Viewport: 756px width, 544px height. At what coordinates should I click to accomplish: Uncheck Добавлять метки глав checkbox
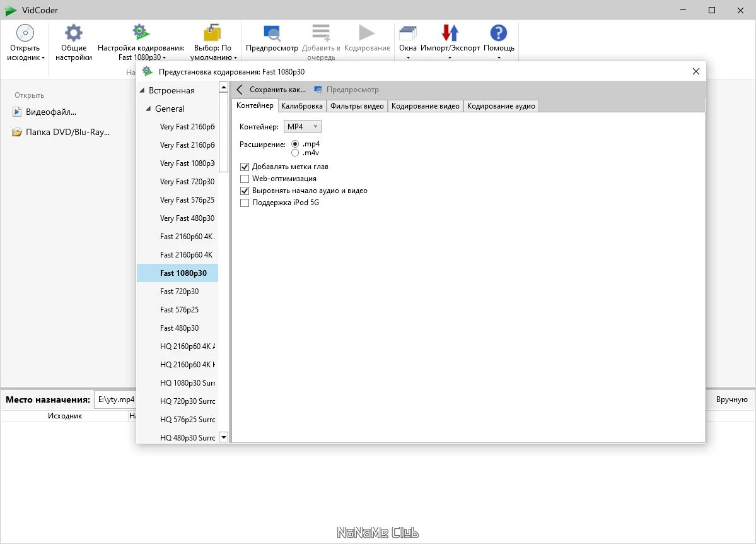point(245,167)
